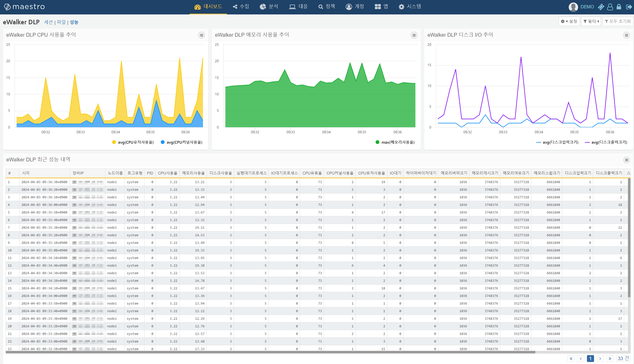Open the 앱 apps menu
634x364 pixels.
pyautogui.click(x=381, y=7)
